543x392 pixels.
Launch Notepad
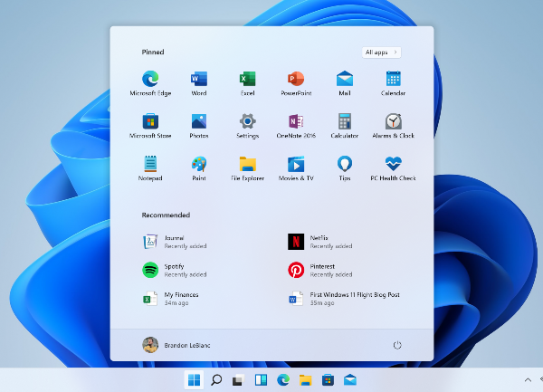point(150,168)
